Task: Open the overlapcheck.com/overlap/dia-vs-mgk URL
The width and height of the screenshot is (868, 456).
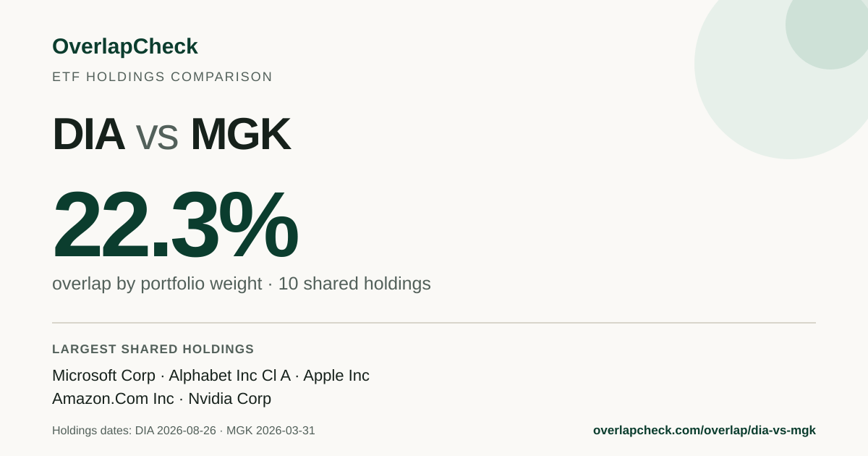Action: 705,430
